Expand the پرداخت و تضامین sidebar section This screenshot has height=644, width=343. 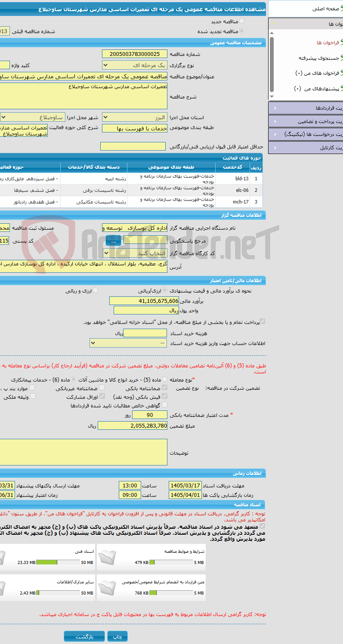(306, 121)
